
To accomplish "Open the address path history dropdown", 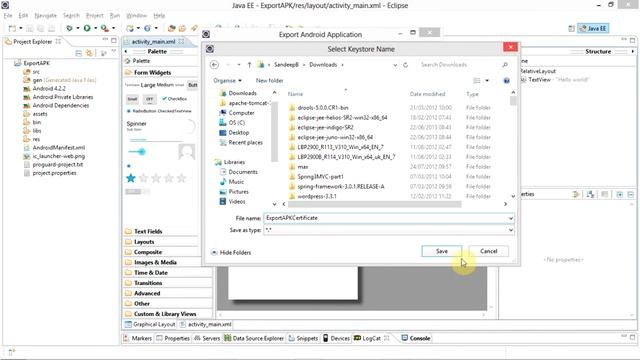I will click(x=395, y=65).
